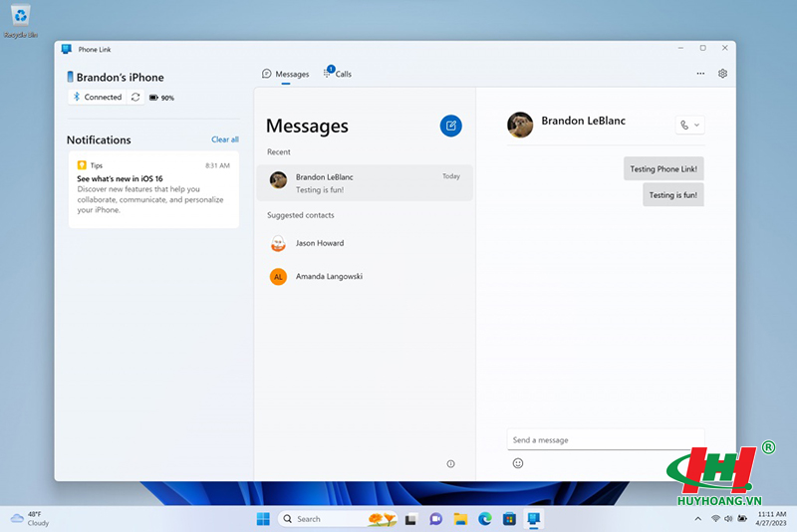The image size is (797, 532).
Task: Click the Notifications heading
Action: [99, 139]
